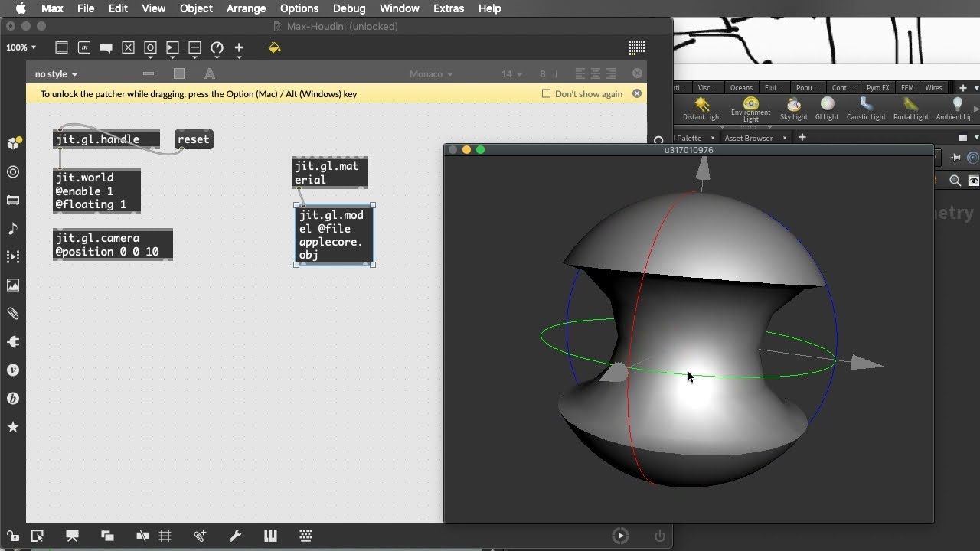This screenshot has height=551, width=980.
Task: Click the reset message box
Action: point(194,139)
